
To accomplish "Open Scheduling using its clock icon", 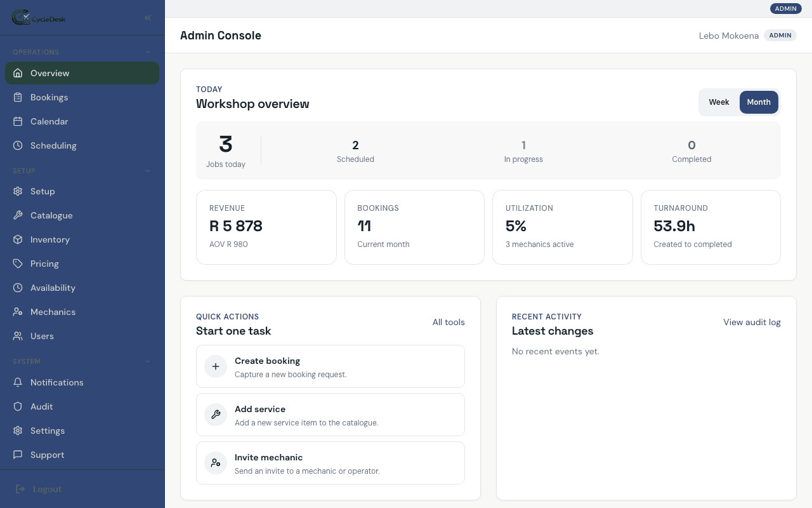I will [x=18, y=145].
